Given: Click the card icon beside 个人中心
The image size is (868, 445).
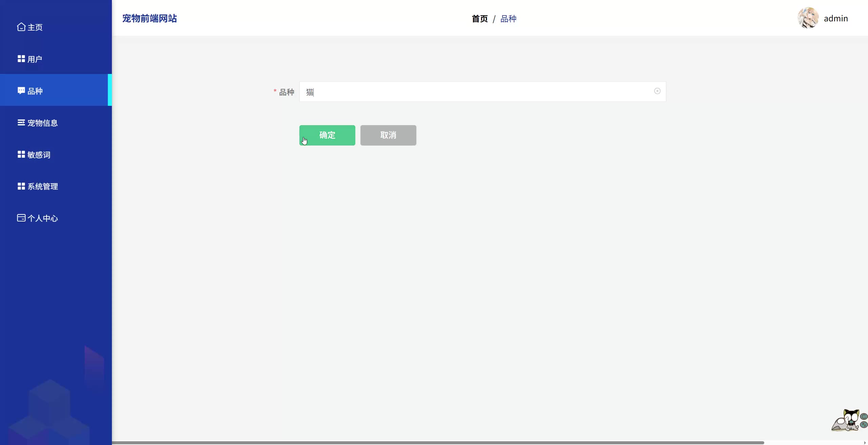Looking at the screenshot, I should click(21, 218).
